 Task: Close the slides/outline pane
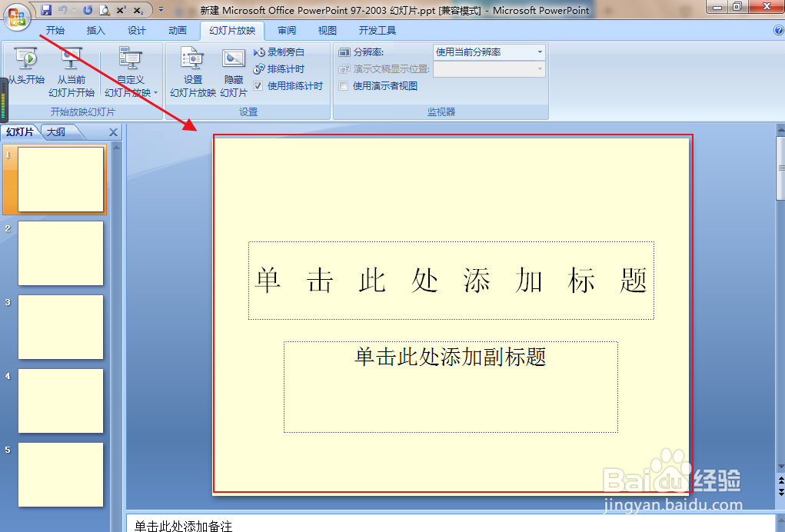(113, 132)
